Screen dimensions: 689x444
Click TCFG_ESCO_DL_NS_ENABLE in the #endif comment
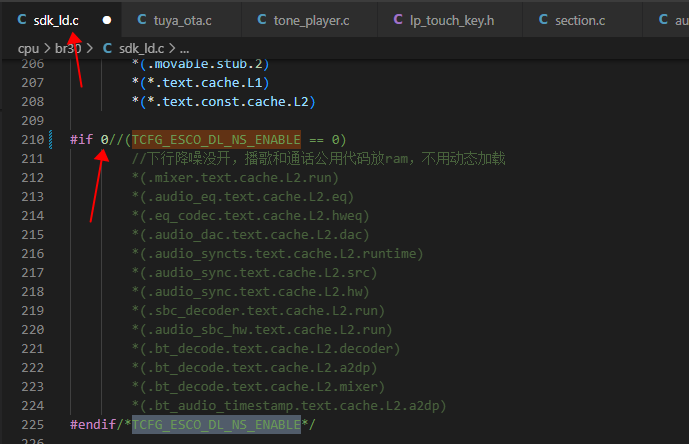(216, 425)
